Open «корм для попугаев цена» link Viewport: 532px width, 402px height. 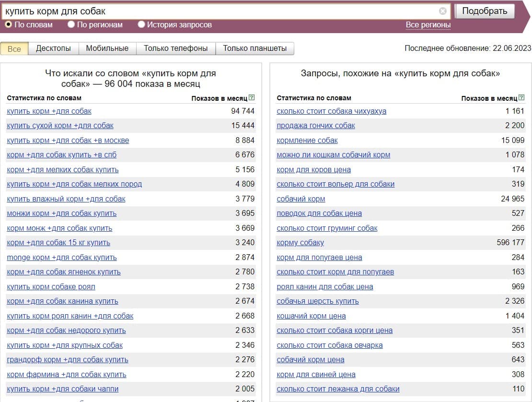pyautogui.click(x=319, y=257)
